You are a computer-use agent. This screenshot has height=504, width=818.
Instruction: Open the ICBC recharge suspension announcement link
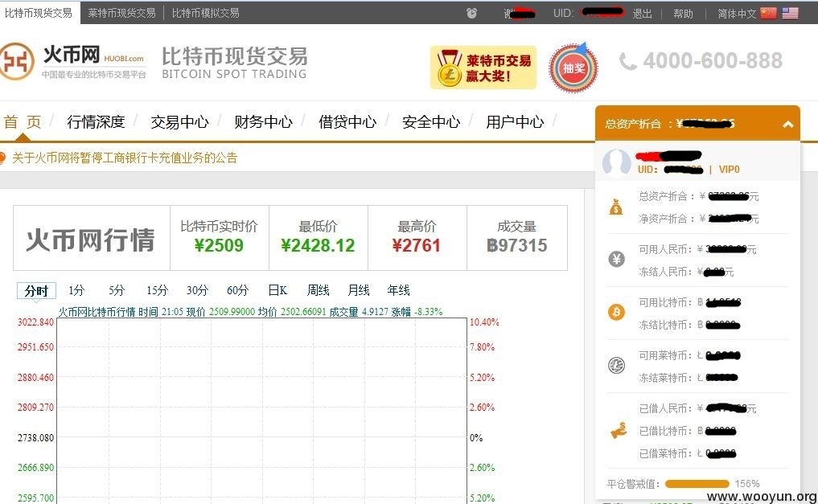pos(125,158)
